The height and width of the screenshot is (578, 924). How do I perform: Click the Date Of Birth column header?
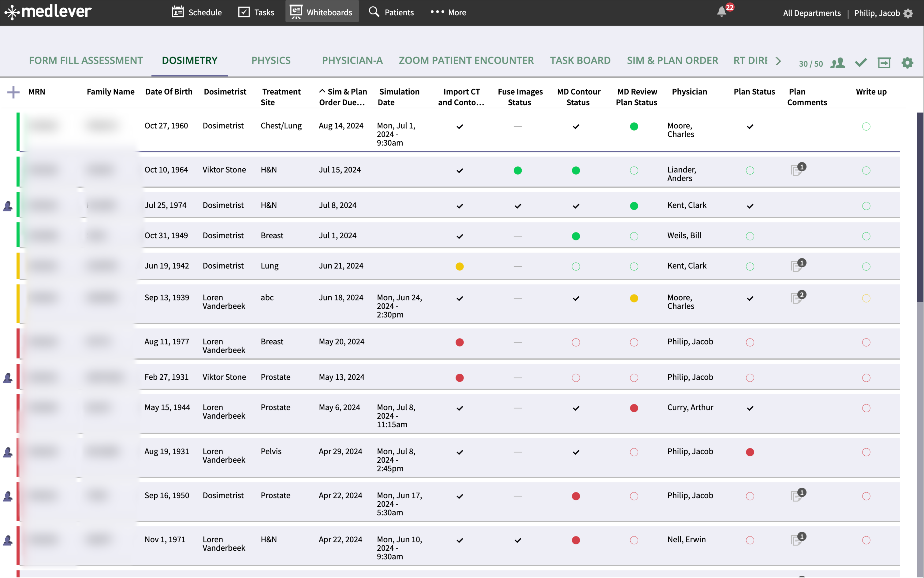coord(169,92)
